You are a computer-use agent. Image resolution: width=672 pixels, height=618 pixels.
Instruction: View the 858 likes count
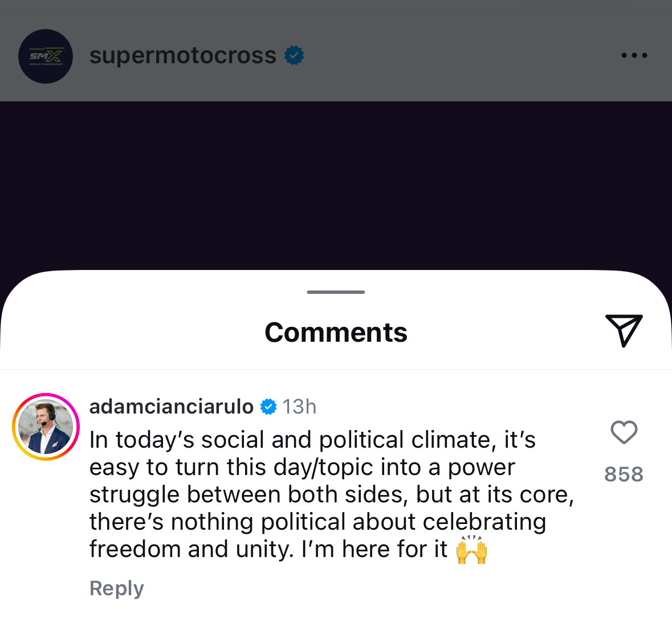[624, 474]
